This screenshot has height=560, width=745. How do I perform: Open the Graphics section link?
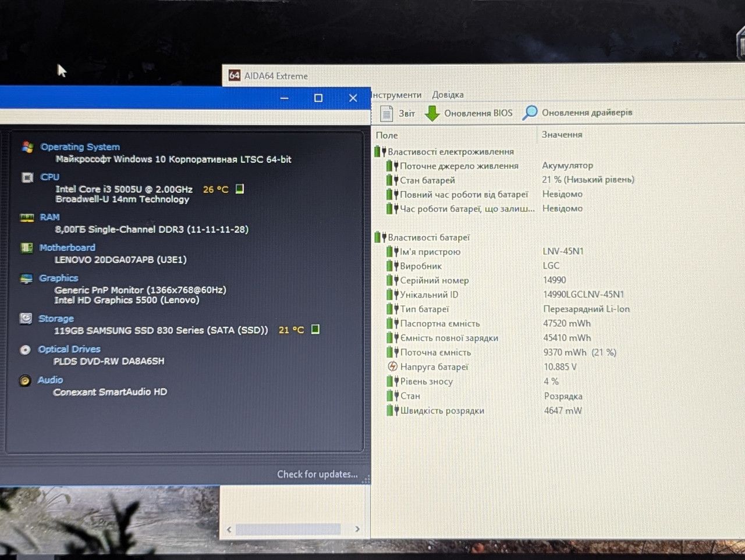pyautogui.click(x=58, y=278)
